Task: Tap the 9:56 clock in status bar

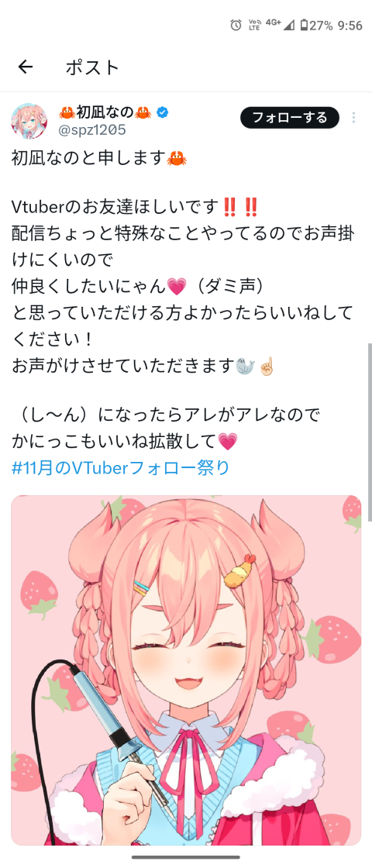Action: [x=350, y=26]
